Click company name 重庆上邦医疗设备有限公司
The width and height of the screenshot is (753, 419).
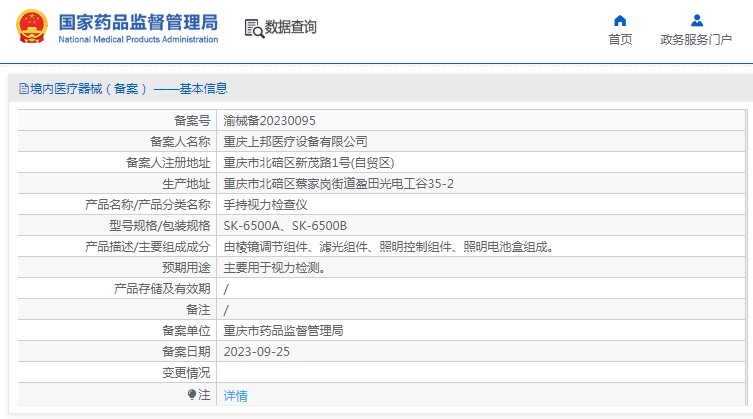295,141
